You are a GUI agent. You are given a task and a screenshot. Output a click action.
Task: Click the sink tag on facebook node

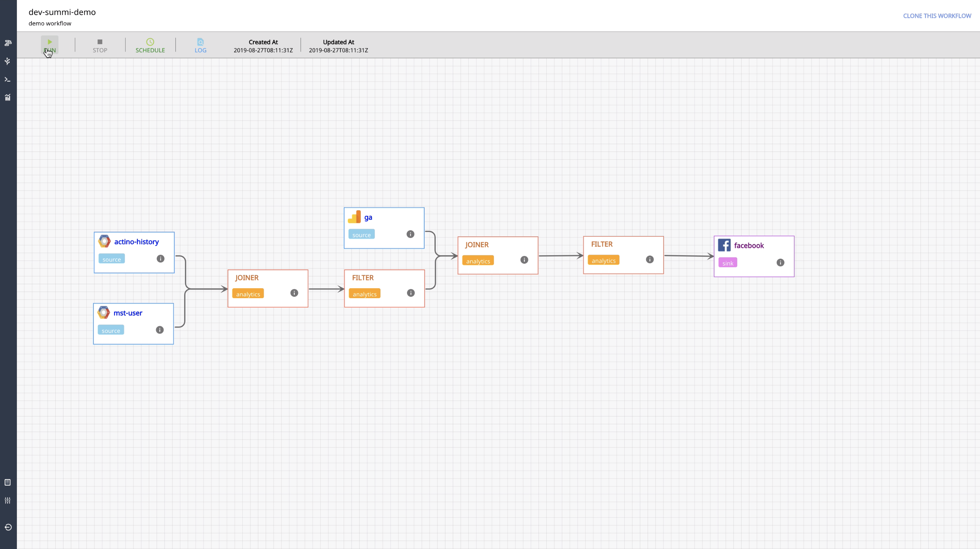[728, 263]
